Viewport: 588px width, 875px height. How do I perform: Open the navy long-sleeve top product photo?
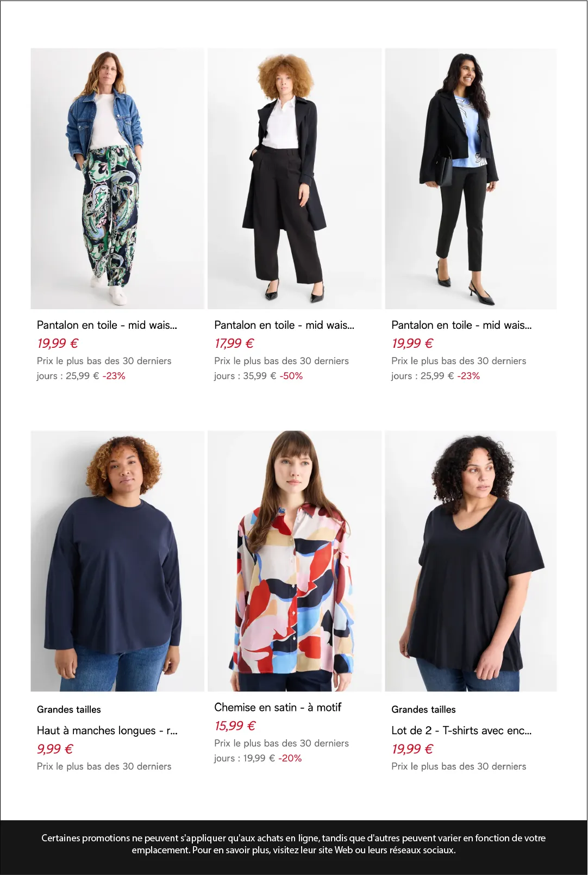click(117, 561)
